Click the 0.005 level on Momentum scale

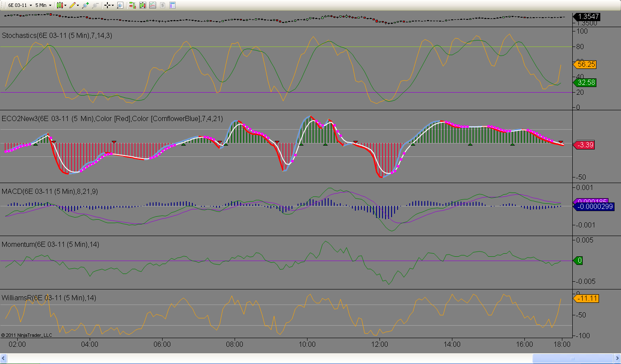(x=585, y=240)
